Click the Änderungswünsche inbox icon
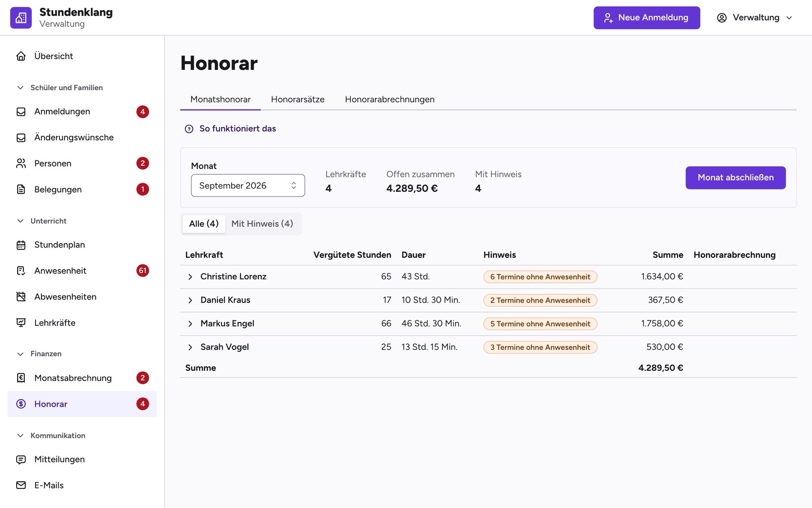Image resolution: width=812 pixels, height=508 pixels. 21,138
